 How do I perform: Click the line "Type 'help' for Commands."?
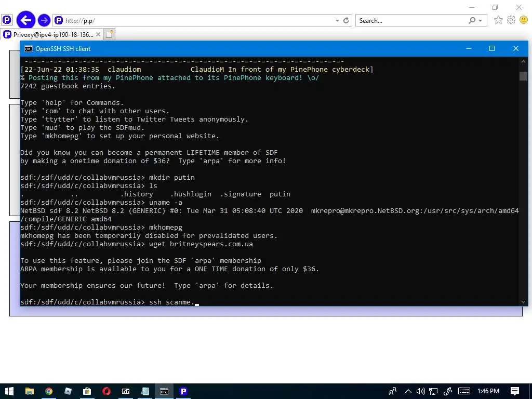click(72, 103)
